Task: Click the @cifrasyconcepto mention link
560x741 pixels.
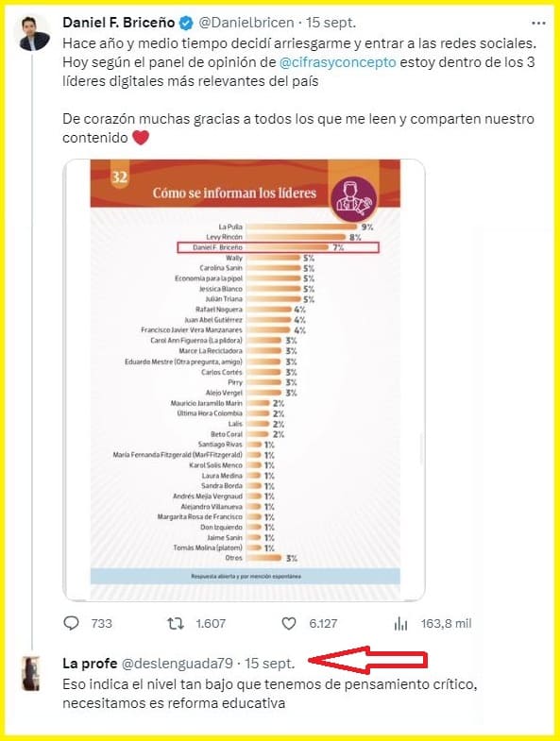Action: tap(338, 62)
